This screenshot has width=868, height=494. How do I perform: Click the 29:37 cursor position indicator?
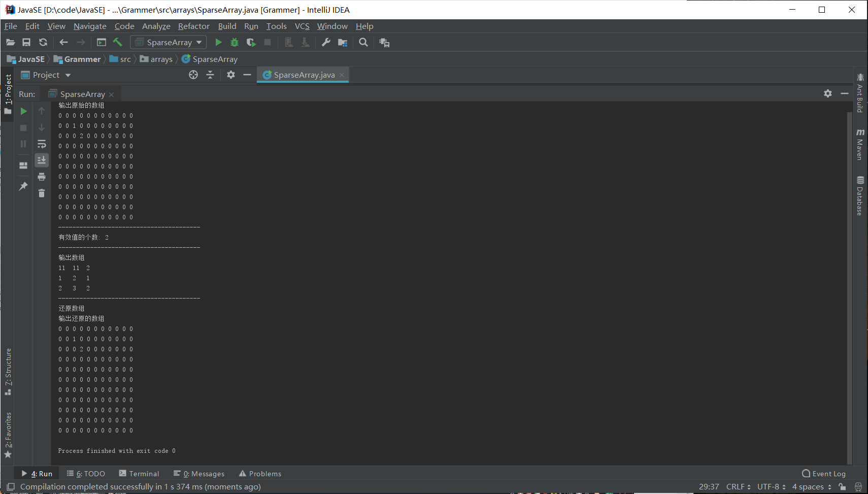[x=709, y=487]
